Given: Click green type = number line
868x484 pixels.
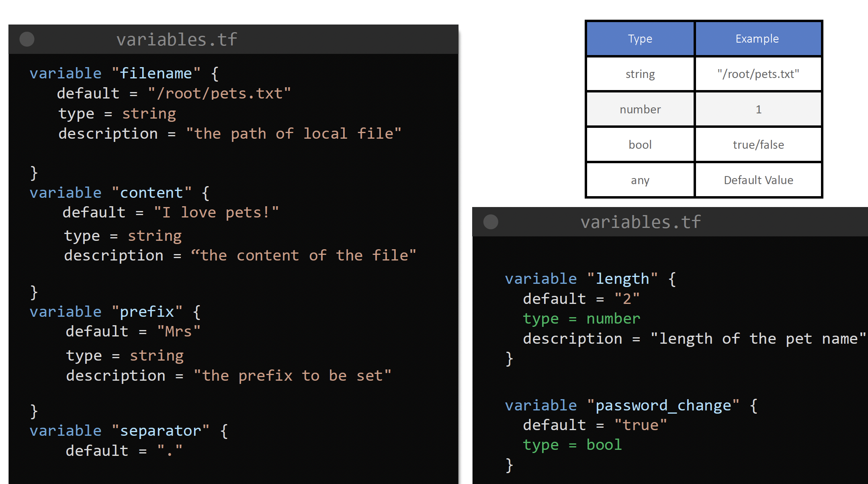Looking at the screenshot, I should pos(581,319).
